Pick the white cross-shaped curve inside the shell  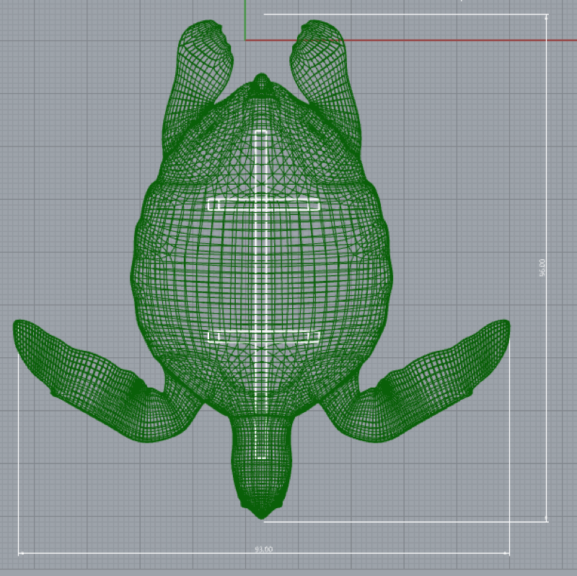[x=262, y=294]
